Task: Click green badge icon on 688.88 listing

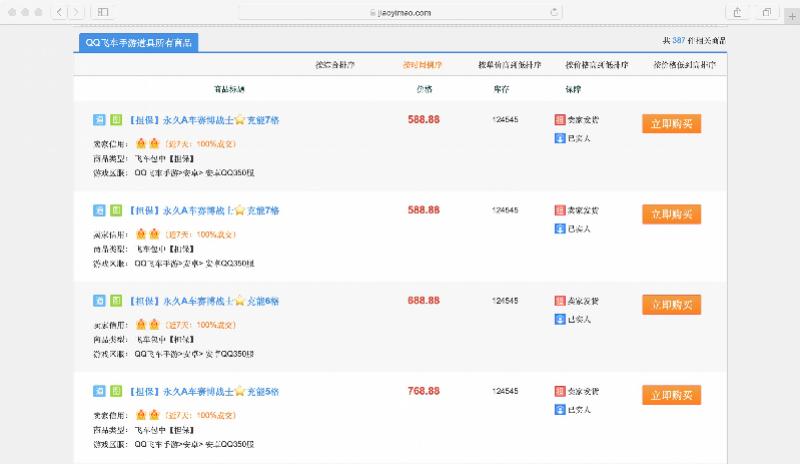Action: (116, 301)
